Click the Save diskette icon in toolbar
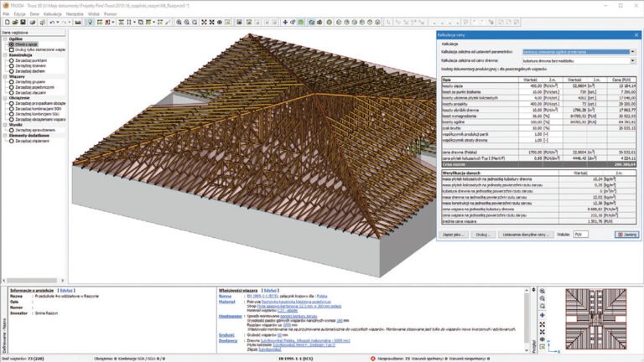644x362 pixels. [x=23, y=22]
